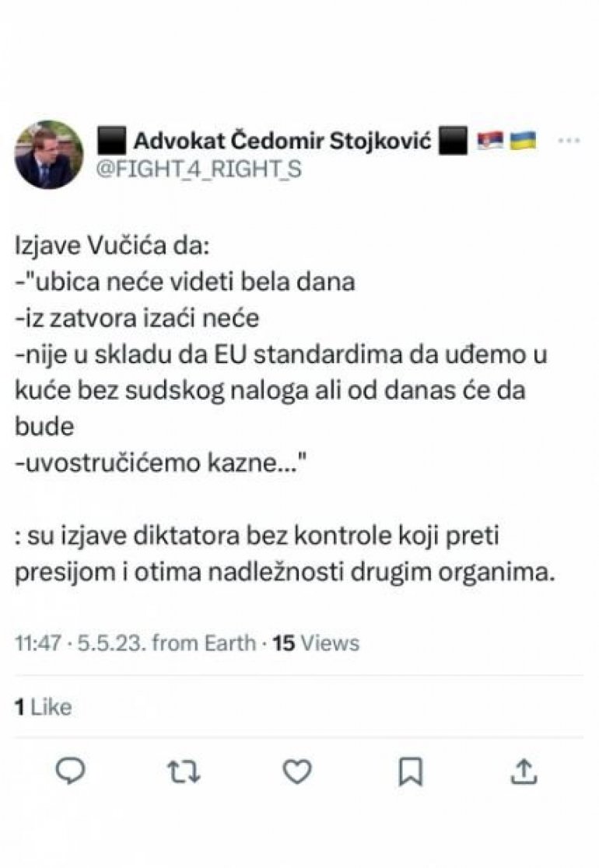
Task: Open the reply speech bubble icon
Action: (71, 771)
